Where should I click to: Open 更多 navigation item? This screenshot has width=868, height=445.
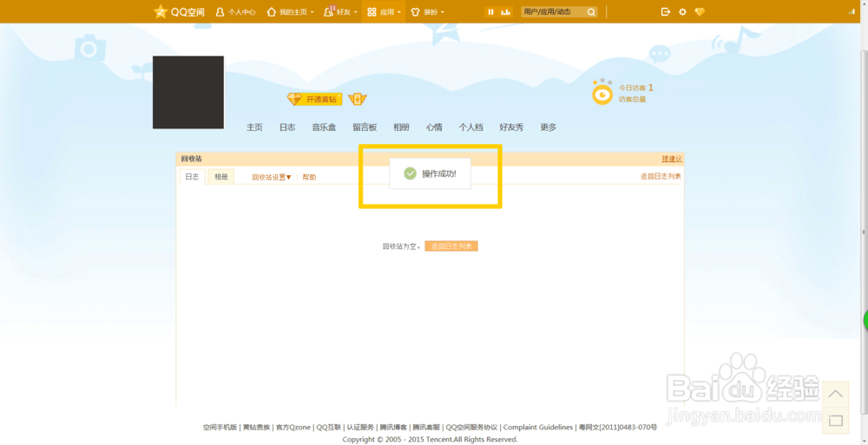(549, 128)
